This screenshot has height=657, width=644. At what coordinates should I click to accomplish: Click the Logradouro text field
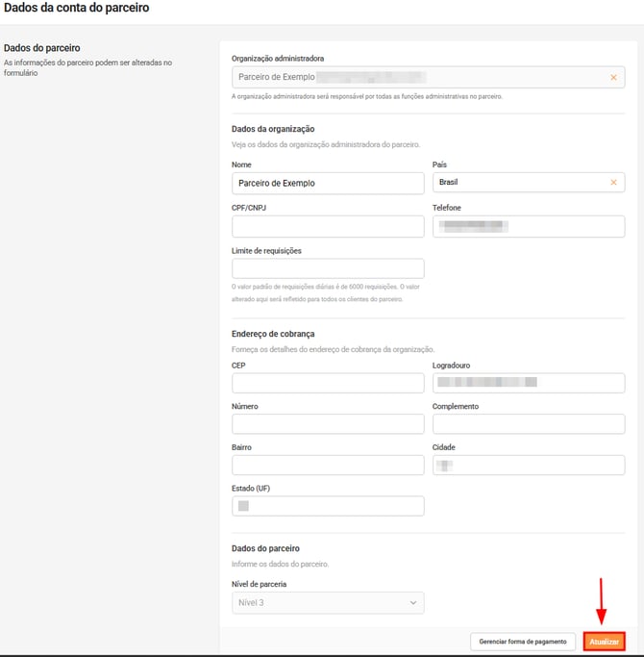click(528, 383)
